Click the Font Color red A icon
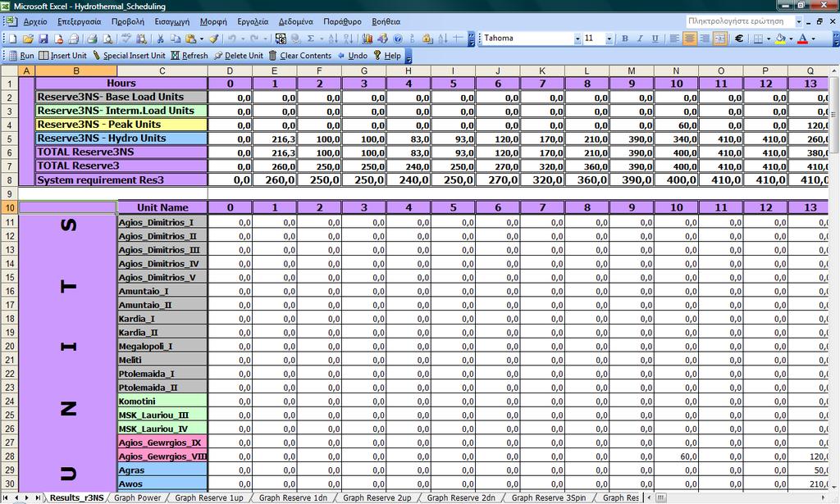Image resolution: width=840 pixels, height=504 pixels. pyautogui.click(x=802, y=39)
